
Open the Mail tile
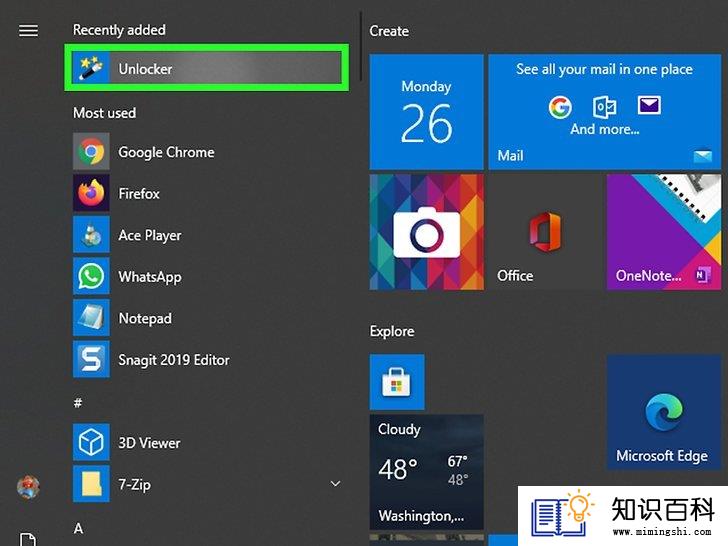point(604,111)
